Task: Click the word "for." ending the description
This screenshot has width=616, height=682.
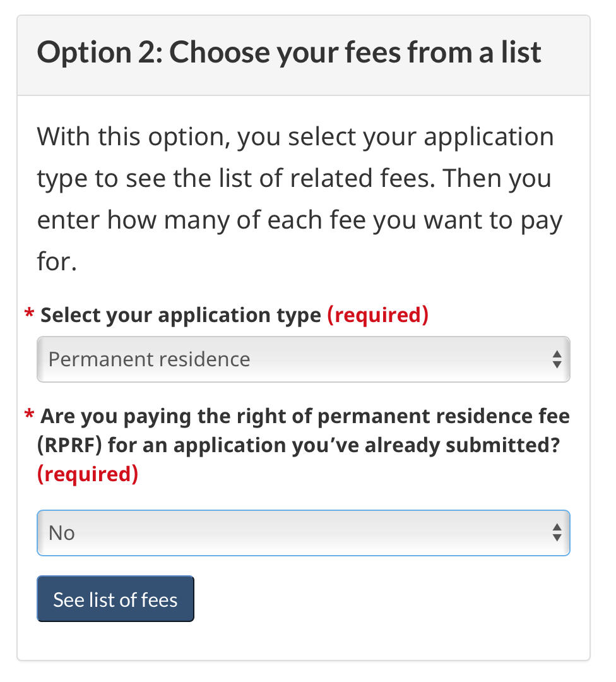Action: 57,262
